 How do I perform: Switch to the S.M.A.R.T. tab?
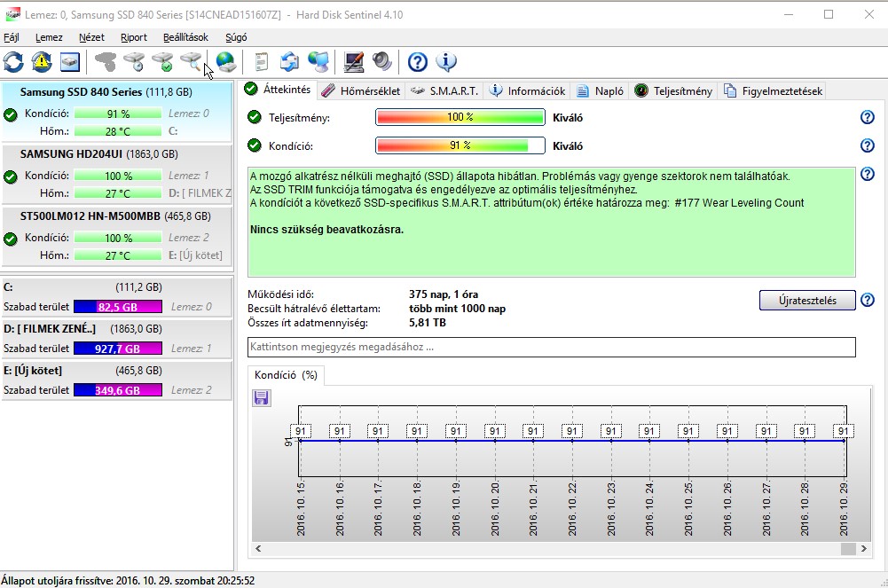pyautogui.click(x=444, y=91)
